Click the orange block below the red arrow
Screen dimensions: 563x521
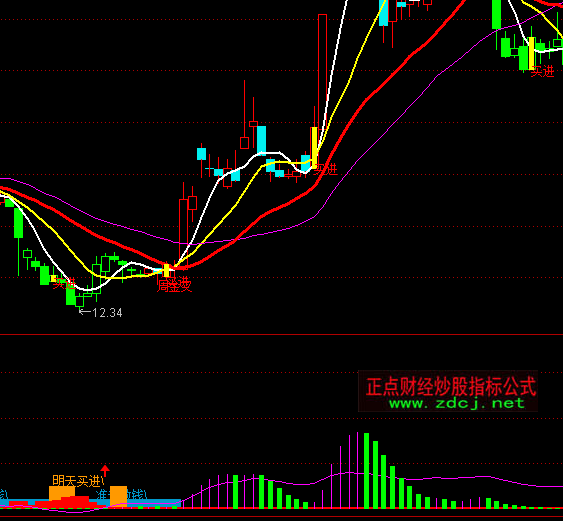(118, 496)
